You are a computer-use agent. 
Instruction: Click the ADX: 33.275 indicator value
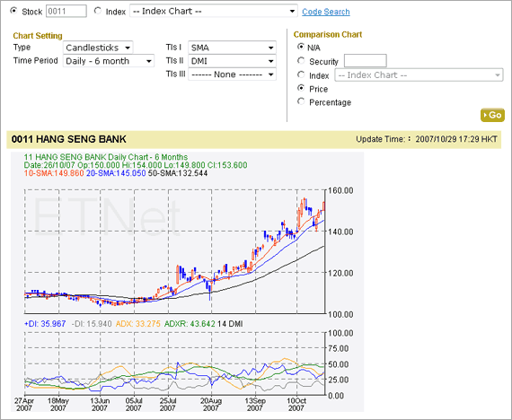tap(138, 324)
